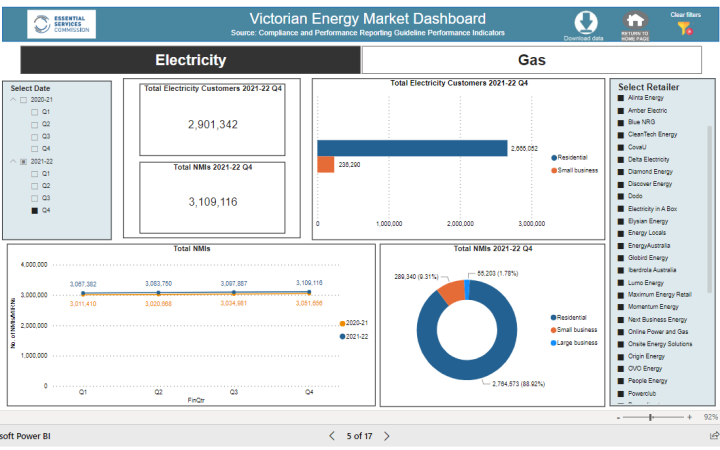Viewport: 720px width, 450px height.
Task: Switch to the Gas tab
Action: 532,60
